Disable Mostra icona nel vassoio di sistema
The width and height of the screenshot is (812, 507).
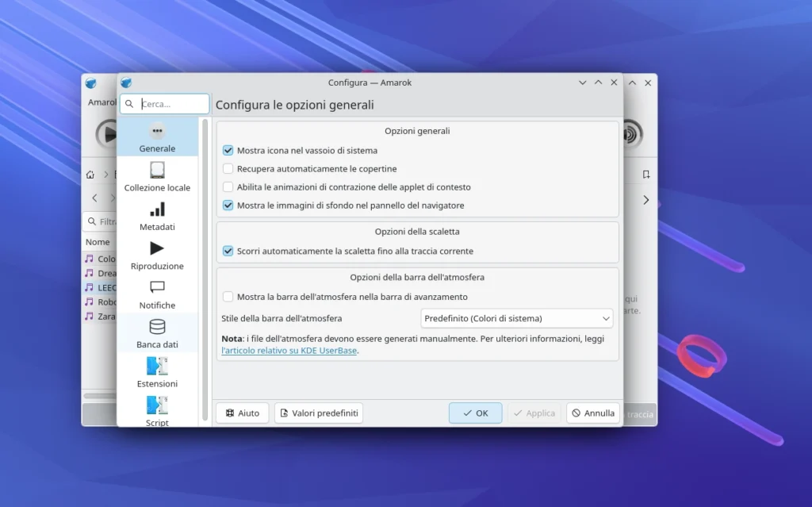[228, 151]
